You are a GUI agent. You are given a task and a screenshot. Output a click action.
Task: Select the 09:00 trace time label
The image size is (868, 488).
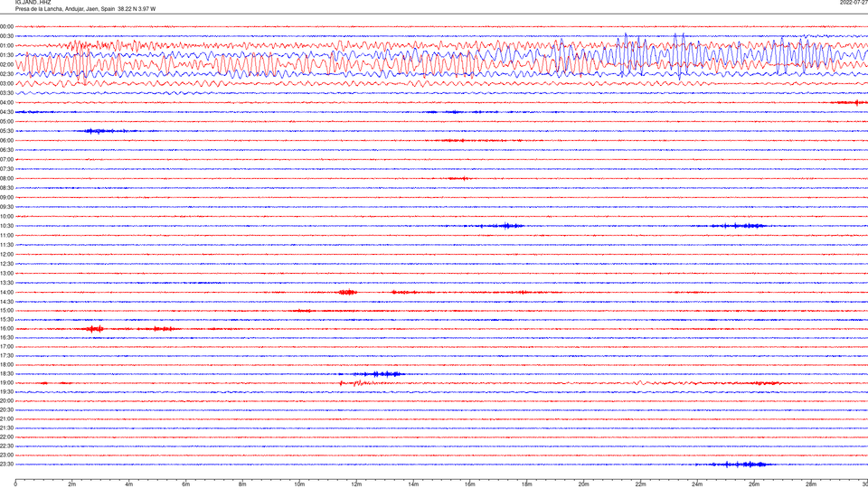[x=6, y=198]
